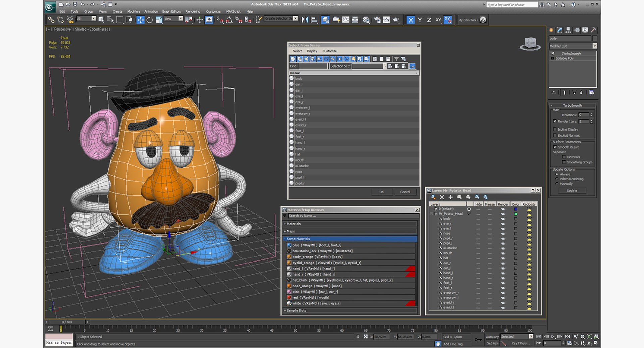644x348 pixels.
Task: Click the Pin Stack icon under modifier stack
Action: click(554, 92)
